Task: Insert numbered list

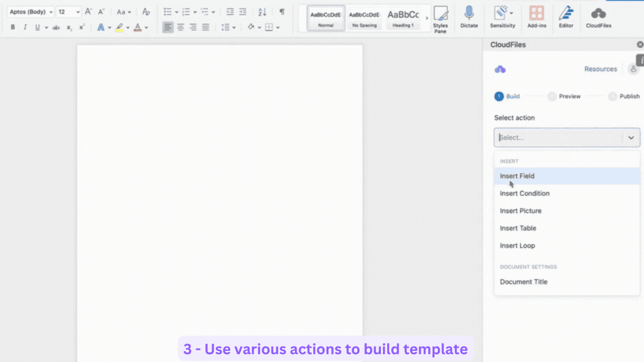Action: tap(186, 12)
